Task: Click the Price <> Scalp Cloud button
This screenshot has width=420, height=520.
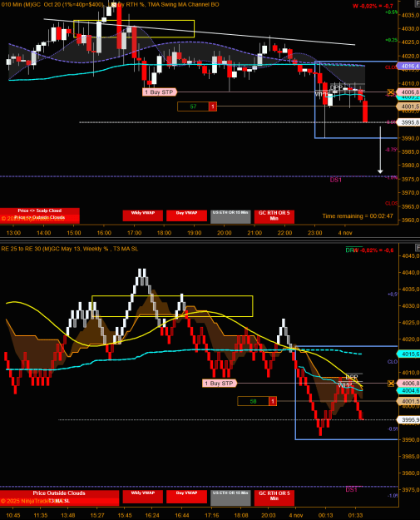Action: pos(40,210)
